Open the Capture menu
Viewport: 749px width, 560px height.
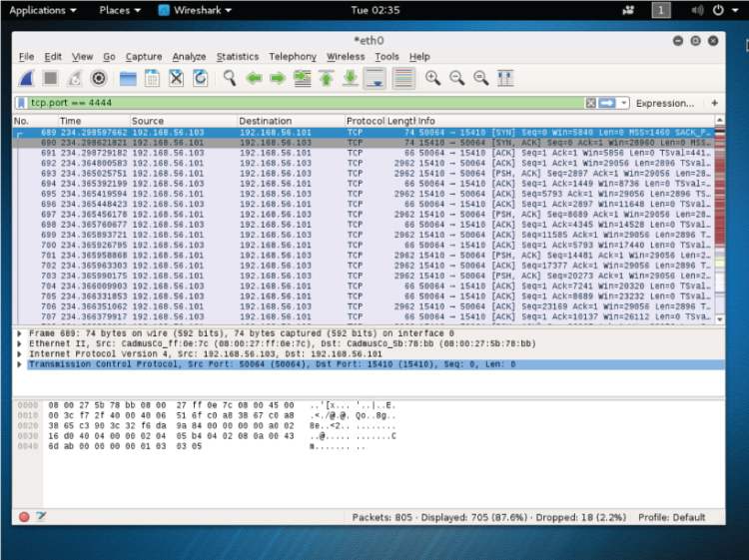click(143, 56)
